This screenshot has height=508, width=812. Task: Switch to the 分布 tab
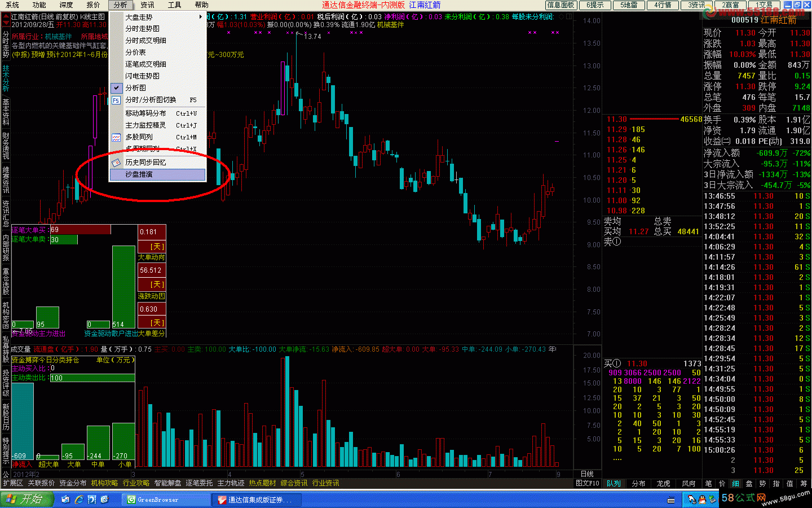point(638,483)
